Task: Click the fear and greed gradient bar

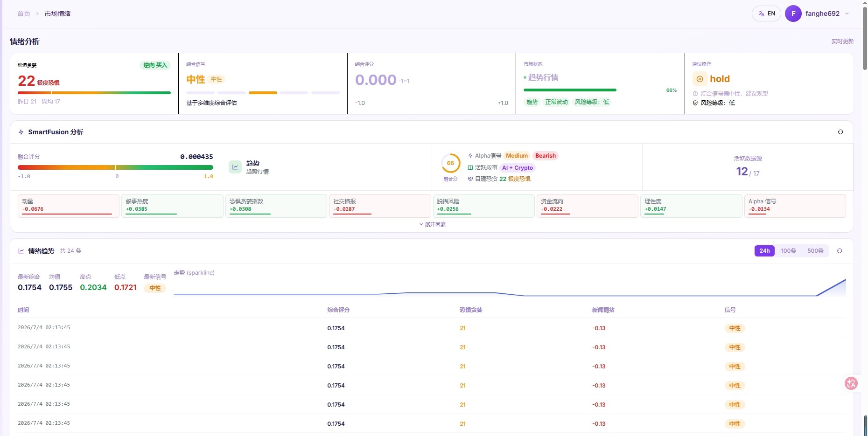Action: (x=94, y=93)
